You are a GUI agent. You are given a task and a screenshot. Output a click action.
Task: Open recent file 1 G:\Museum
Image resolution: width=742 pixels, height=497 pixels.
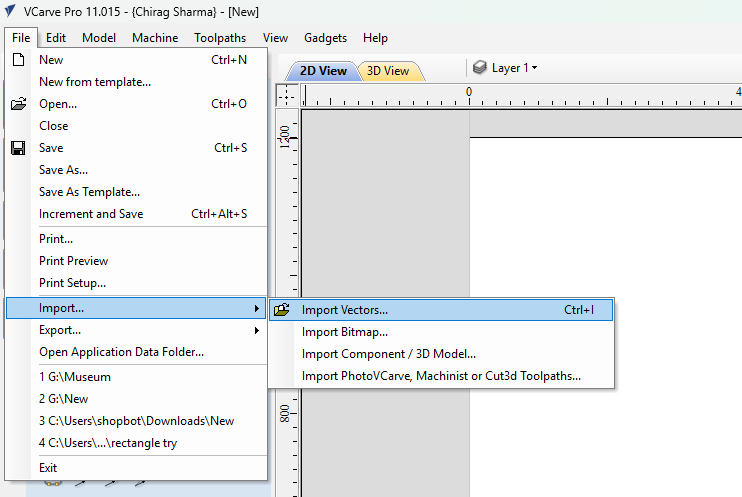click(x=136, y=377)
